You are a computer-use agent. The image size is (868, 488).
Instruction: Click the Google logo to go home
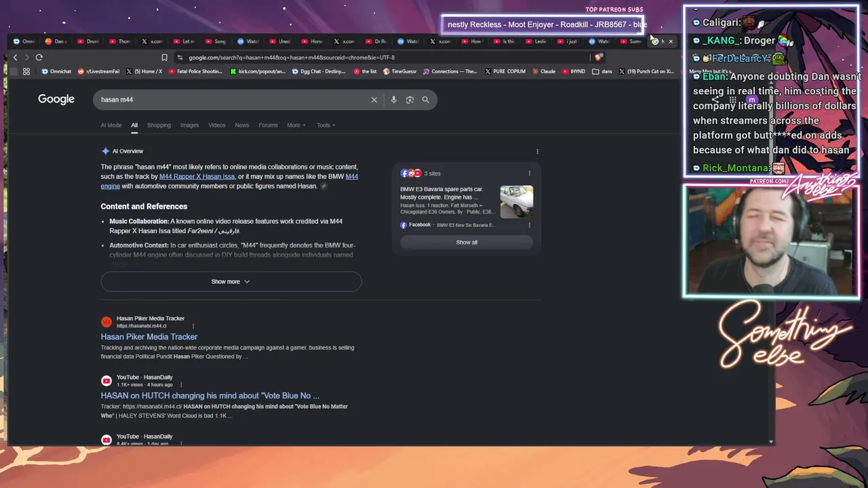point(56,100)
